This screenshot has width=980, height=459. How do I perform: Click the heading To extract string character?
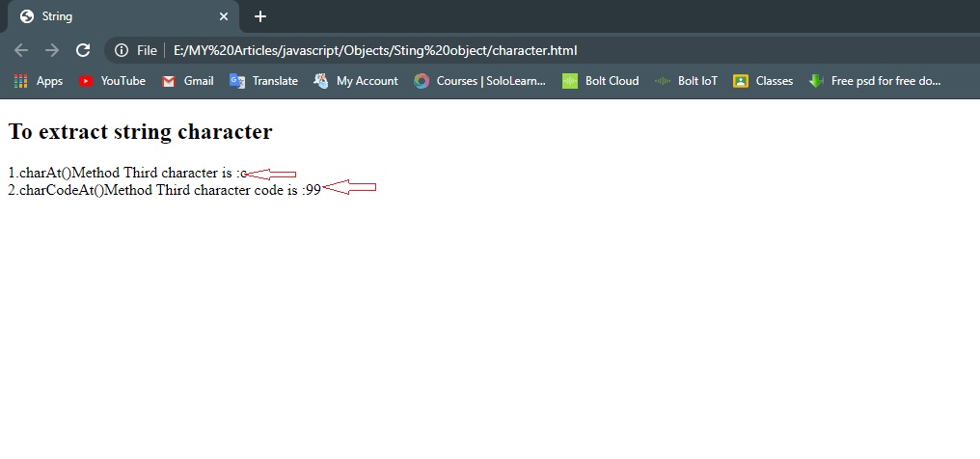pyautogui.click(x=141, y=132)
